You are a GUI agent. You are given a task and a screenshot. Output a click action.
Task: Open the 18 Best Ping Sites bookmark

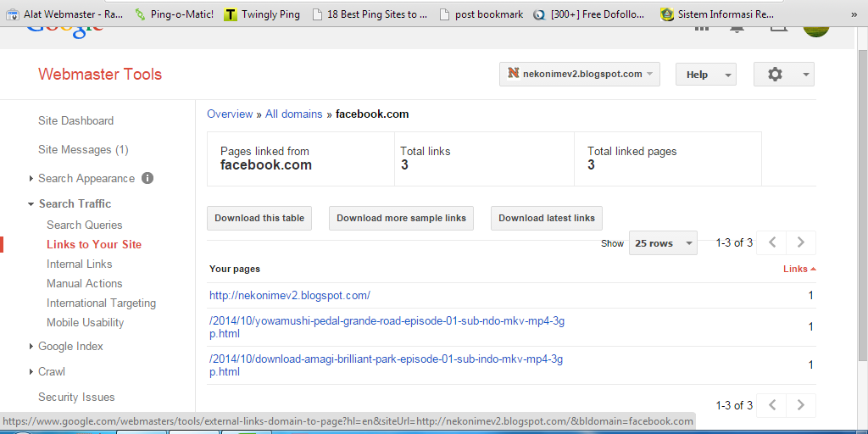pyautogui.click(x=370, y=14)
